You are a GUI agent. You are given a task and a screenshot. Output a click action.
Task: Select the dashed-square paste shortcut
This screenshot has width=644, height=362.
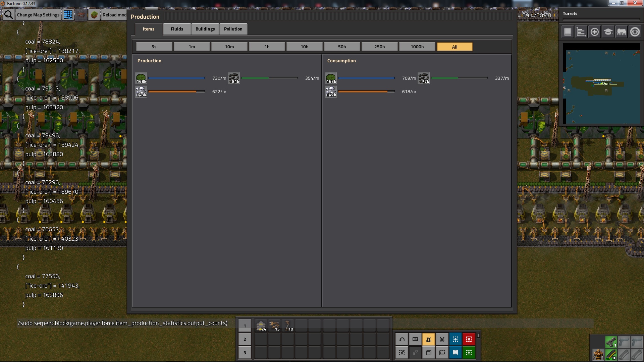point(442,353)
